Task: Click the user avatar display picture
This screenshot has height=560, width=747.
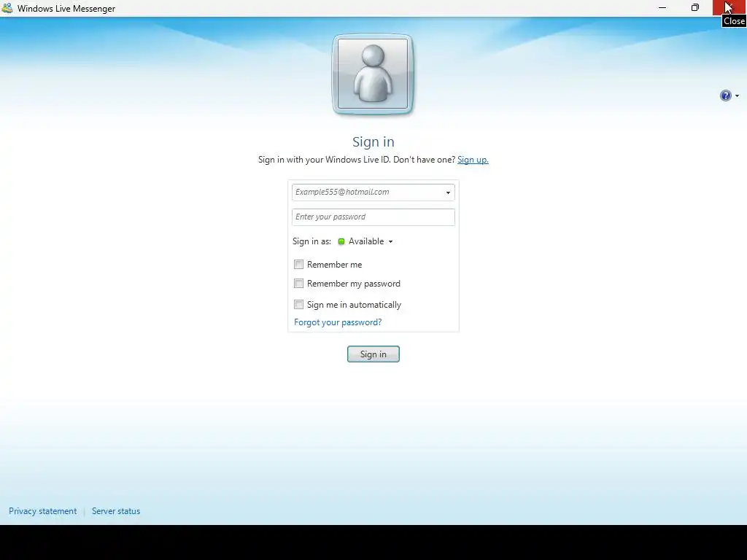Action: [373, 74]
